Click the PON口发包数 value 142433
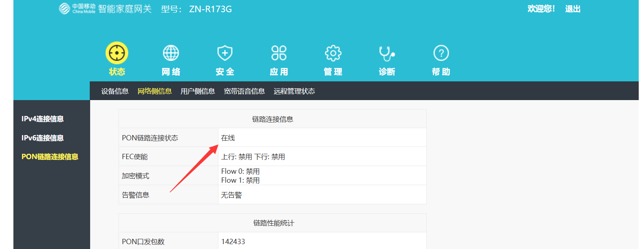This screenshot has height=249, width=644. (x=233, y=241)
